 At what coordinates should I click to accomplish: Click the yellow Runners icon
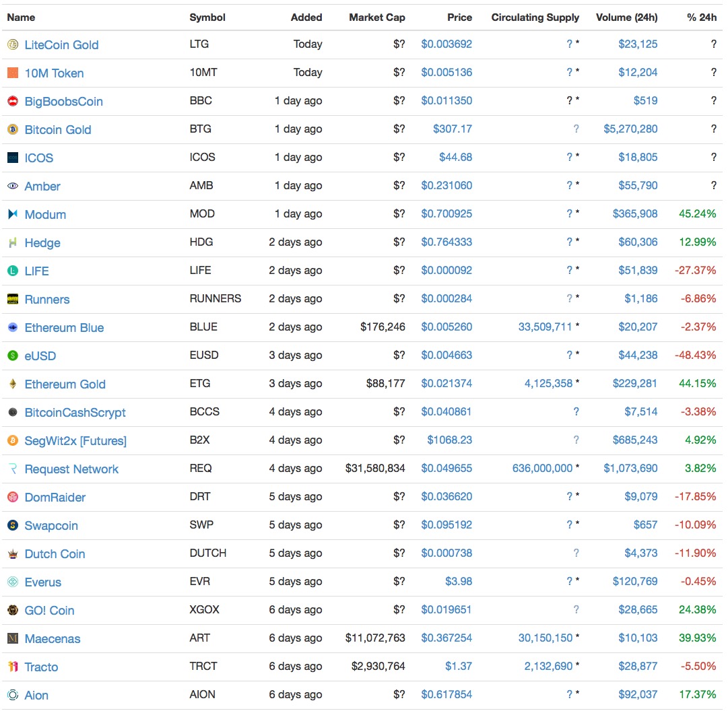(x=13, y=300)
